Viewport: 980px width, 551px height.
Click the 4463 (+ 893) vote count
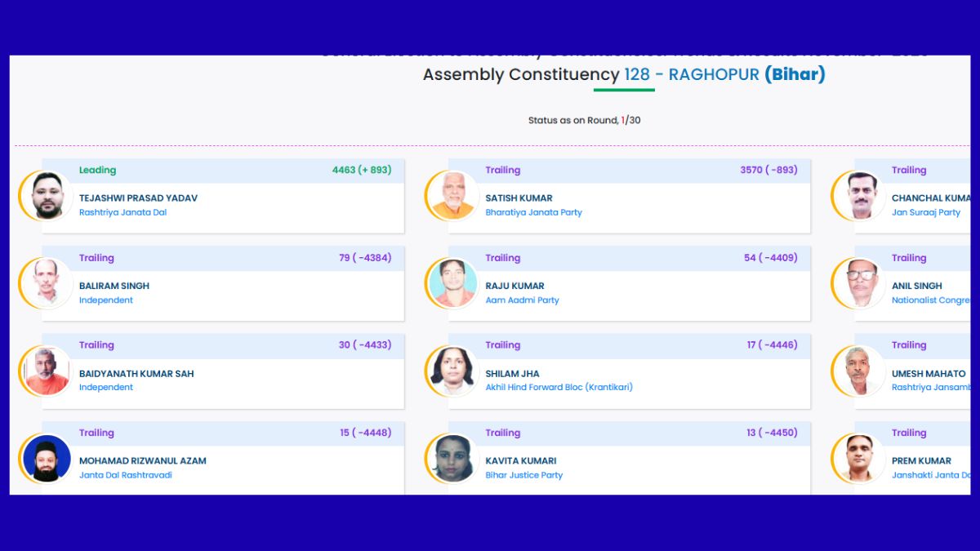tap(361, 170)
